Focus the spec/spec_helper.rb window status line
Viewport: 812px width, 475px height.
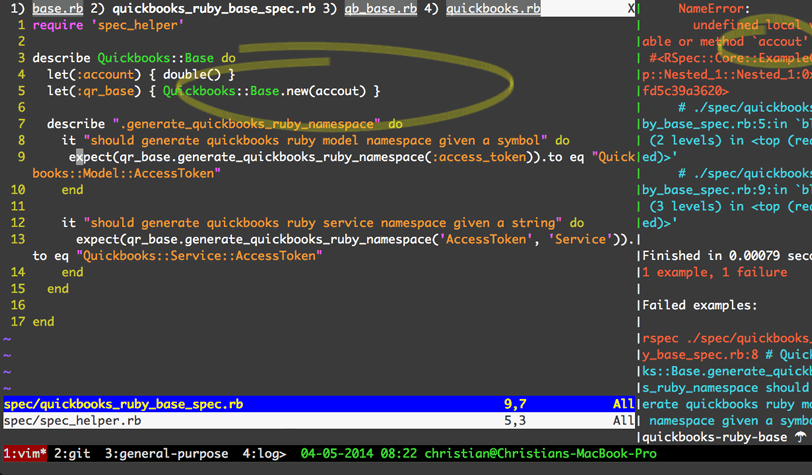319,421
